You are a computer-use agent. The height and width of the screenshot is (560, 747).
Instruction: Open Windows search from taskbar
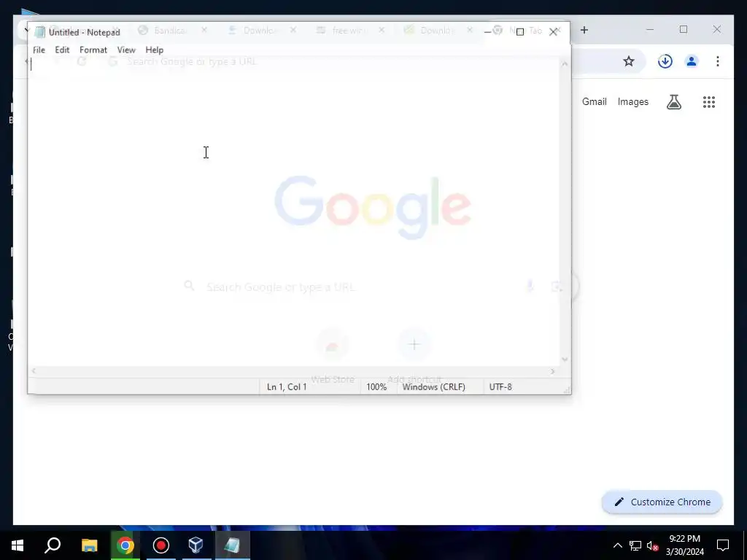click(53, 545)
